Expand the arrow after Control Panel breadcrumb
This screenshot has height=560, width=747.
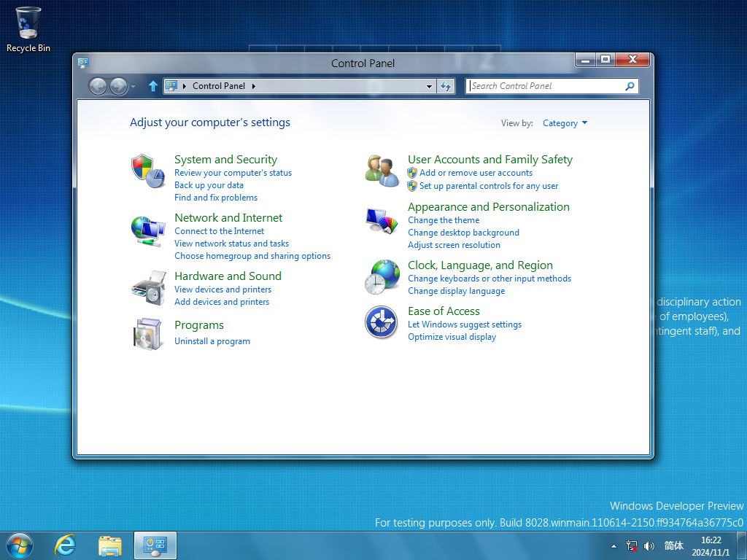click(254, 86)
